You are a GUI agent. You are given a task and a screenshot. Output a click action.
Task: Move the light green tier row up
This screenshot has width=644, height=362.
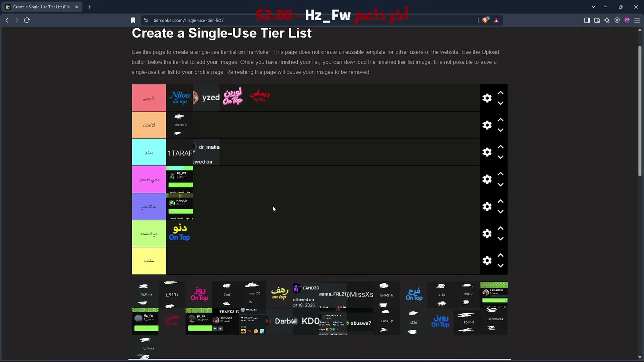pyautogui.click(x=500, y=228)
